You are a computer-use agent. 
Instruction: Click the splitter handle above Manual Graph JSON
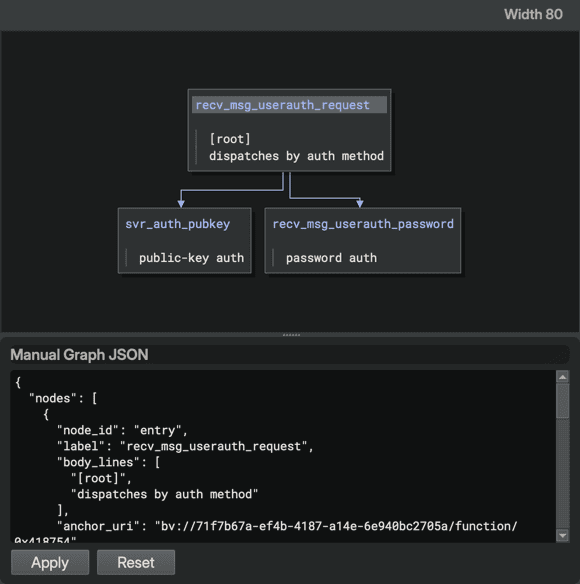pos(291,335)
